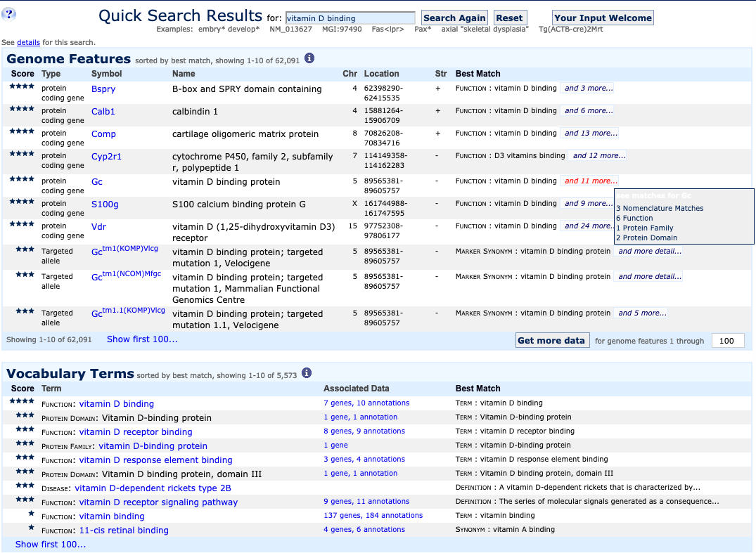756x553 pixels.
Task: Open the S100g gene symbol link
Action: (x=105, y=204)
